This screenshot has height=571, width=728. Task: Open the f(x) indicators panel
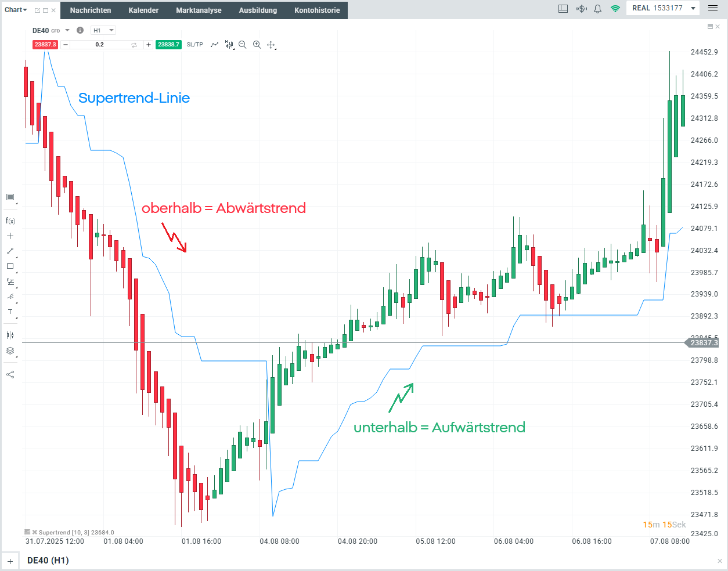coord(10,221)
